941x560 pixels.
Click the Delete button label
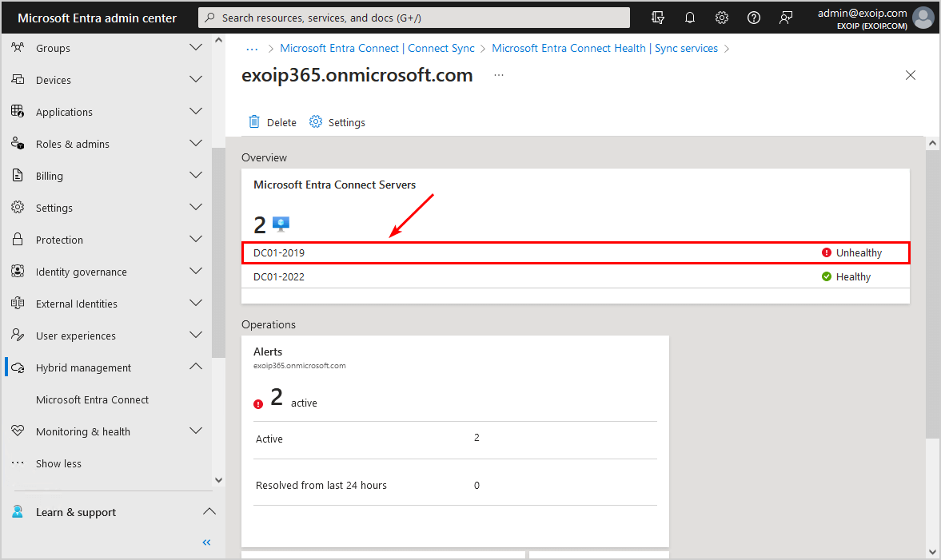[281, 122]
